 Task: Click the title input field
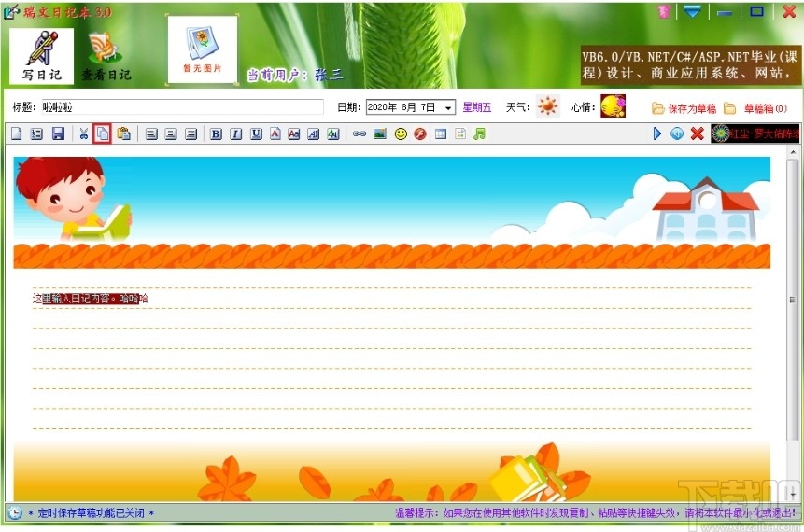click(x=182, y=107)
